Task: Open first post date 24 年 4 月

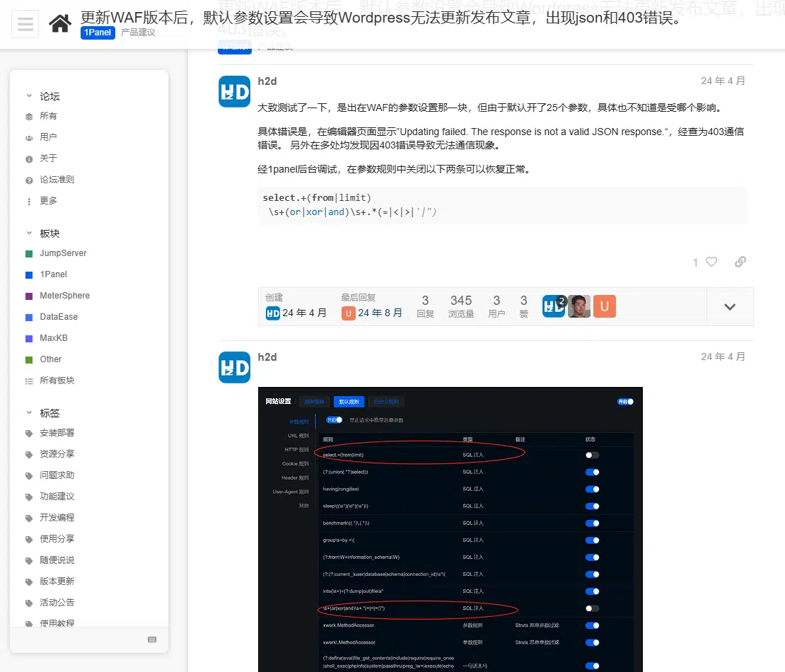Action: click(x=723, y=81)
